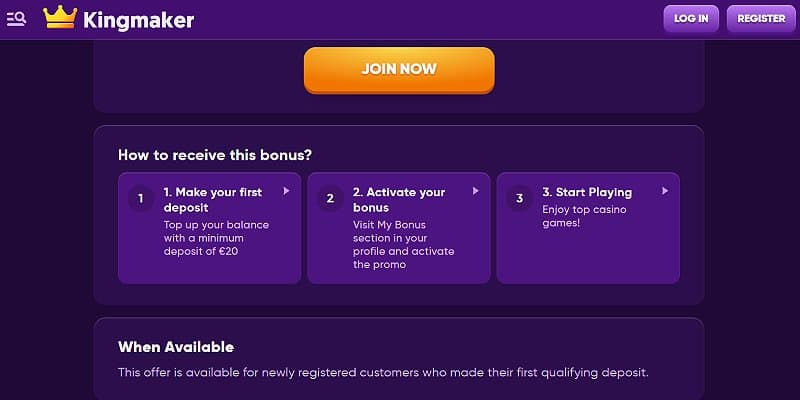This screenshot has width=800, height=400.
Task: Click the minimum deposit of €20 description
Action: (x=216, y=238)
